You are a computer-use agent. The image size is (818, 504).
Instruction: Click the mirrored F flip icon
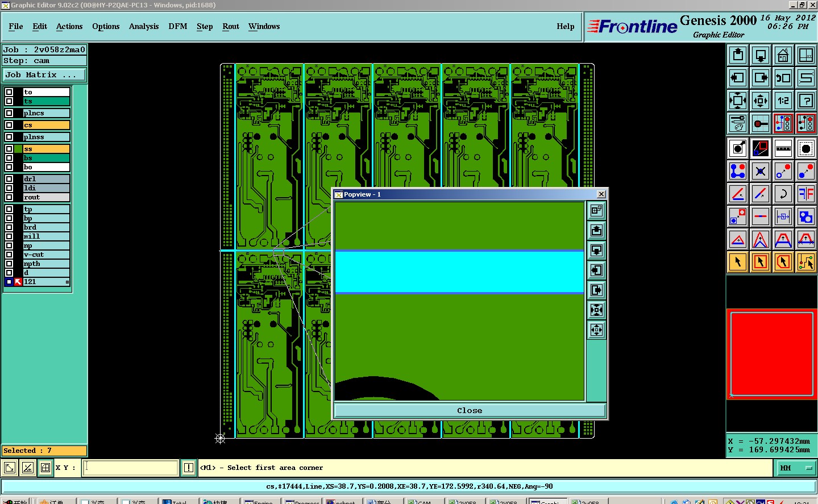(806, 194)
